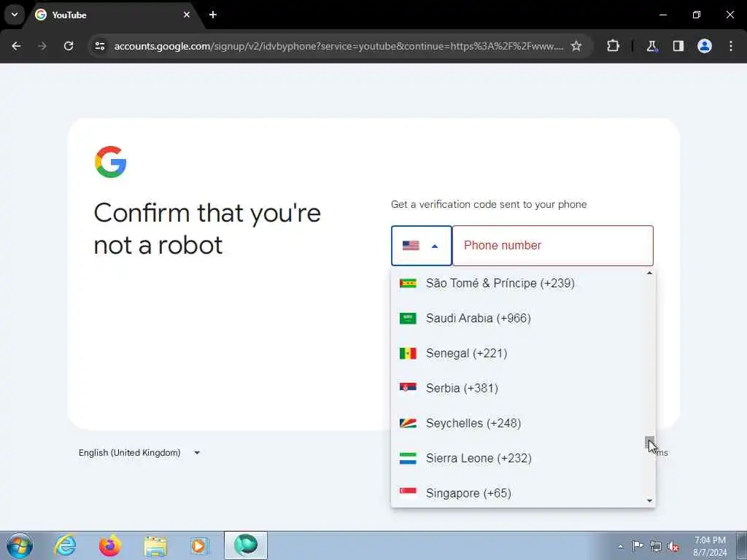Launch Firefox from the taskbar
The height and width of the screenshot is (560, 747).
tap(109, 545)
